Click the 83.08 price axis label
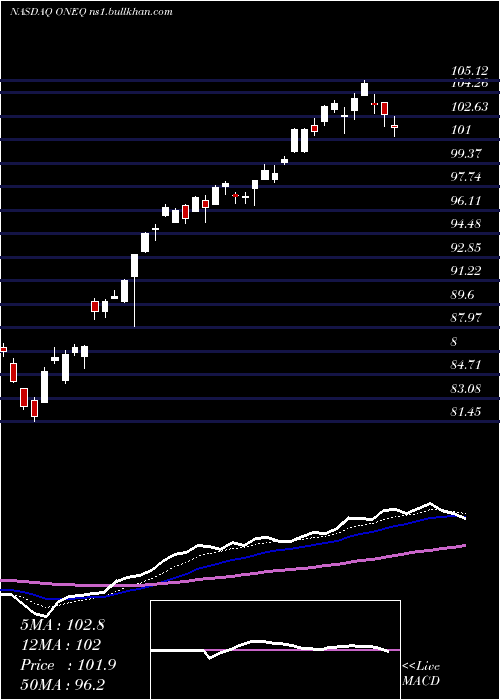Screen dimensions: 500x700 pyautogui.click(x=466, y=388)
